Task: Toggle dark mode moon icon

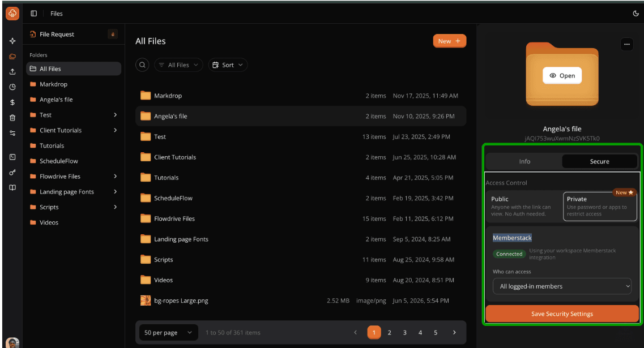Action: (636, 14)
